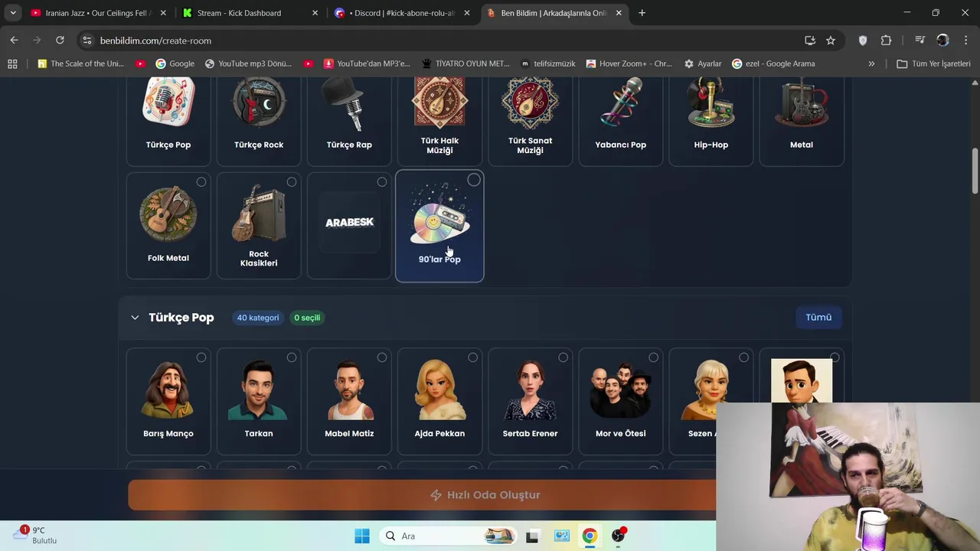Select the Türk Halk Müziği card
The height and width of the screenshot is (551, 980).
(439, 121)
